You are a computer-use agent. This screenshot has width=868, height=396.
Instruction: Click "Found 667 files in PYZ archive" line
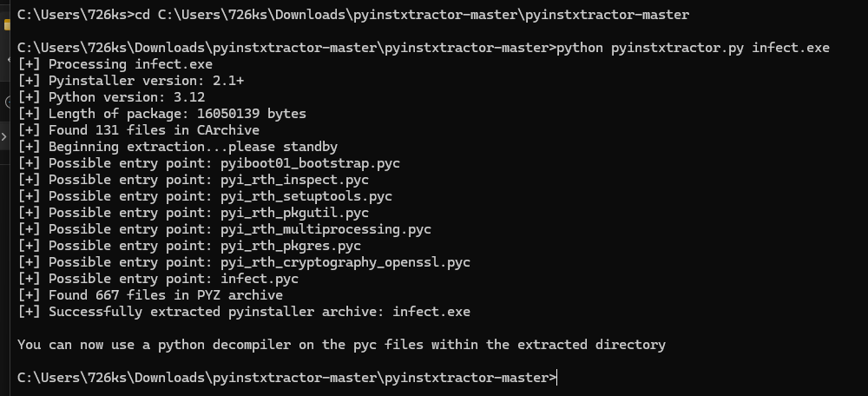tap(166, 295)
